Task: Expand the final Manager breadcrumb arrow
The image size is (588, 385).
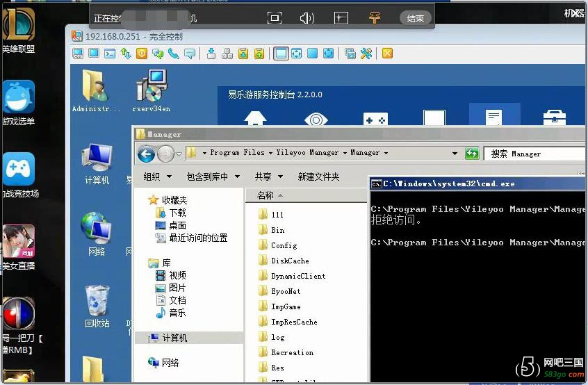Action: click(x=386, y=153)
